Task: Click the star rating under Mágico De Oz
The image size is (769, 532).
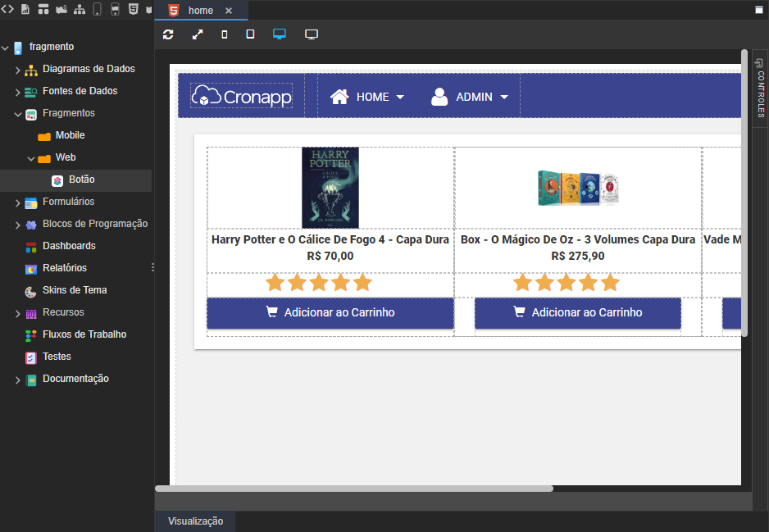Action: (x=567, y=283)
